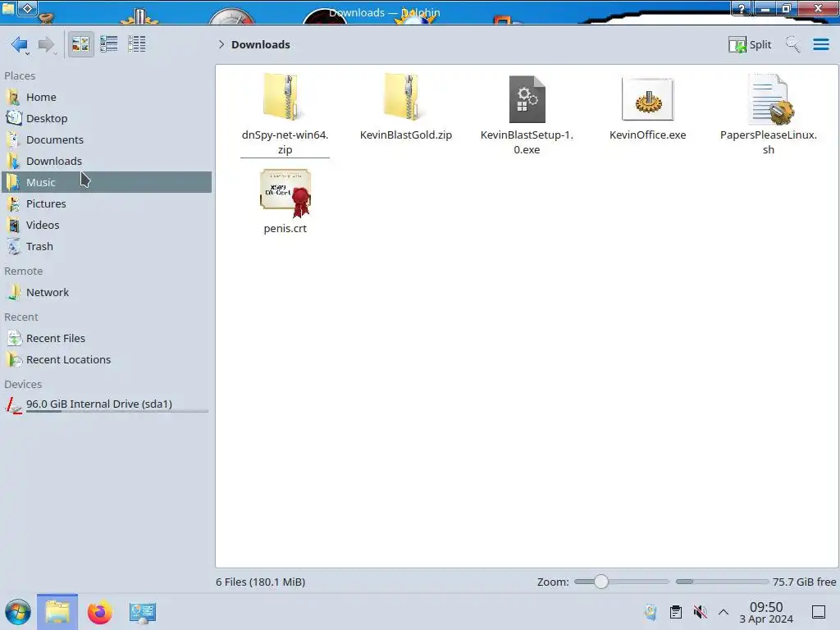The width and height of the screenshot is (840, 630).
Task: Click the dnSpy-net-win64.zip filename text
Action: coord(285,142)
